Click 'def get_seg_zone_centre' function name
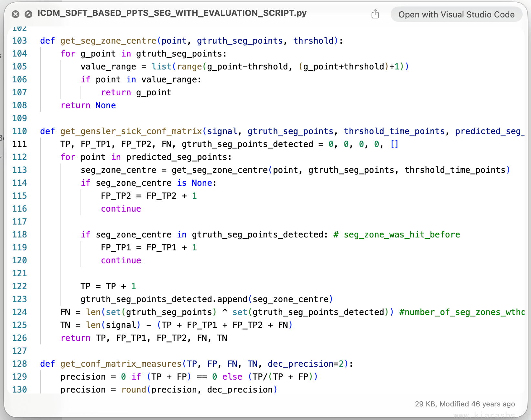The image size is (531, 420). [108, 41]
